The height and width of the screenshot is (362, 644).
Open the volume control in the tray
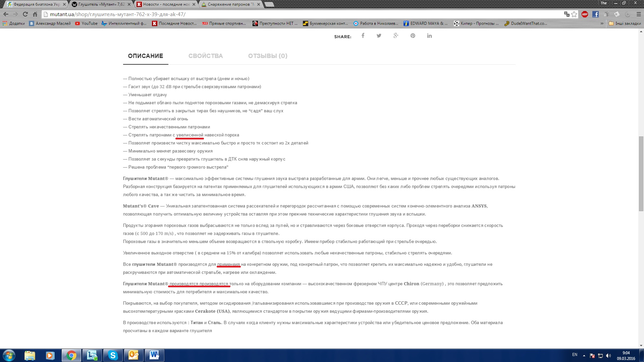[608, 356]
